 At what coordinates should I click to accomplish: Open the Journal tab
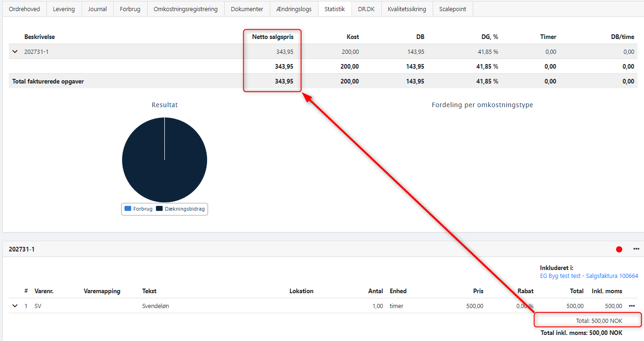(98, 9)
